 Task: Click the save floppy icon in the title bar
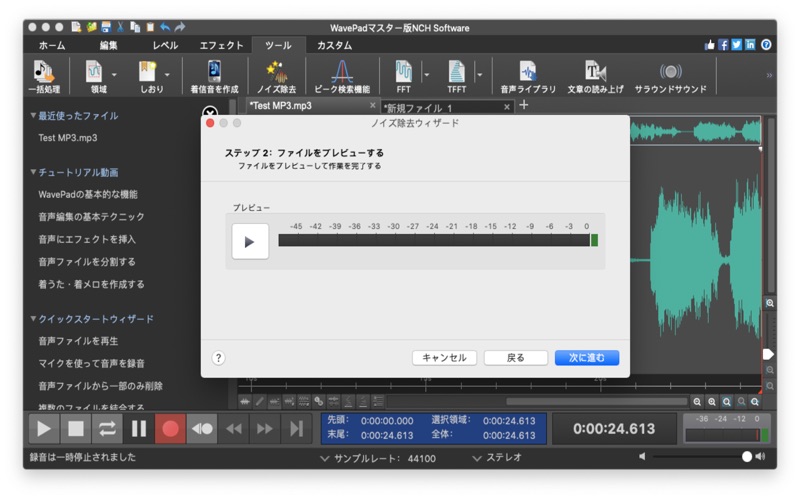(106, 27)
